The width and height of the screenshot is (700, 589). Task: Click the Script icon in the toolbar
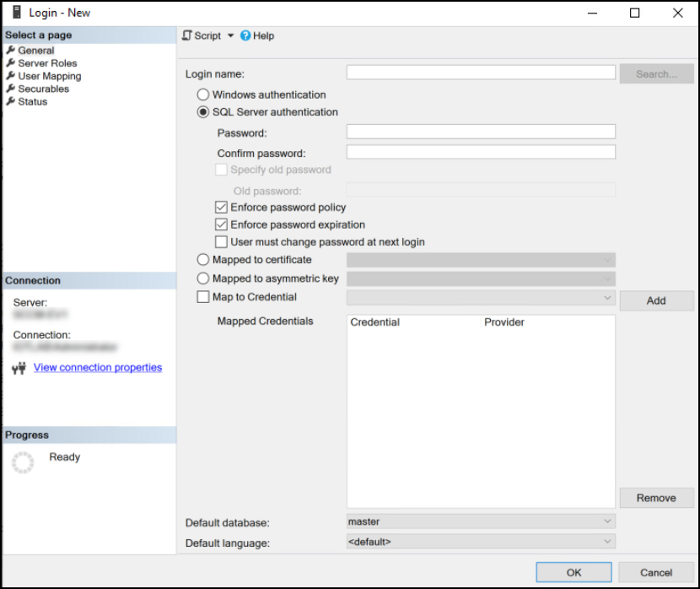tap(187, 35)
